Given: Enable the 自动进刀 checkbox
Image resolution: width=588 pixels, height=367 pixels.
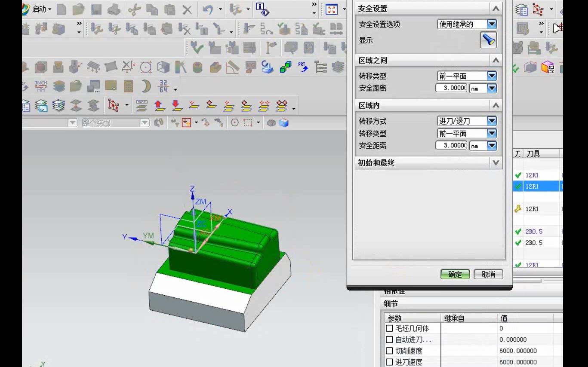Looking at the screenshot, I should [390, 339].
